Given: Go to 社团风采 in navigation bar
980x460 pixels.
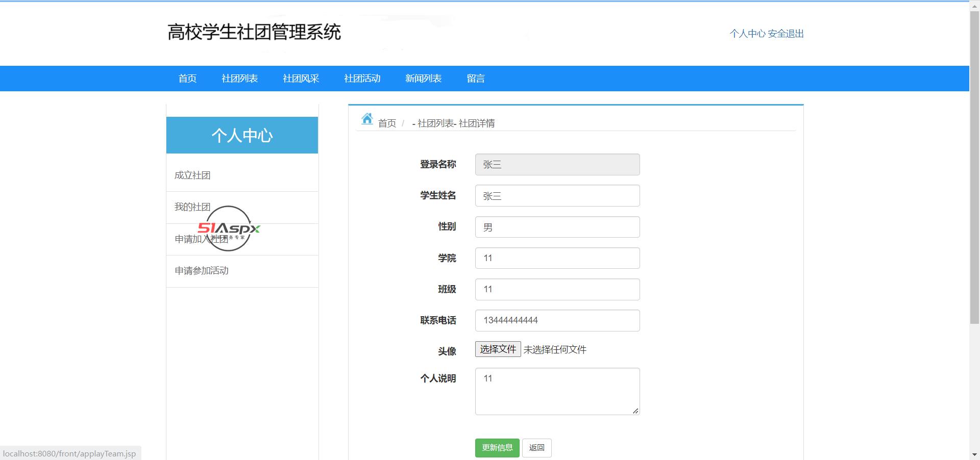Looking at the screenshot, I should point(301,79).
